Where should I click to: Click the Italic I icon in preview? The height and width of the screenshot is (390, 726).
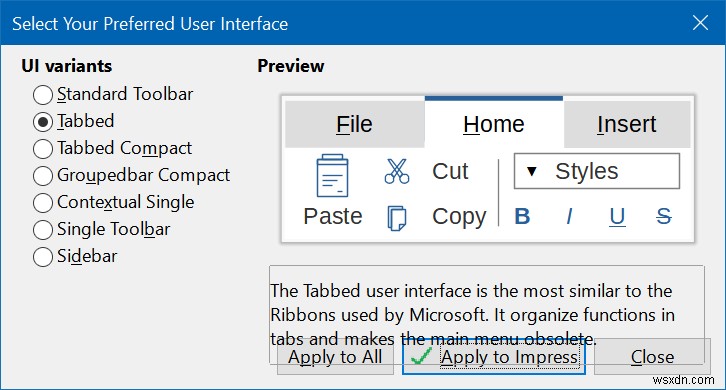(x=569, y=216)
